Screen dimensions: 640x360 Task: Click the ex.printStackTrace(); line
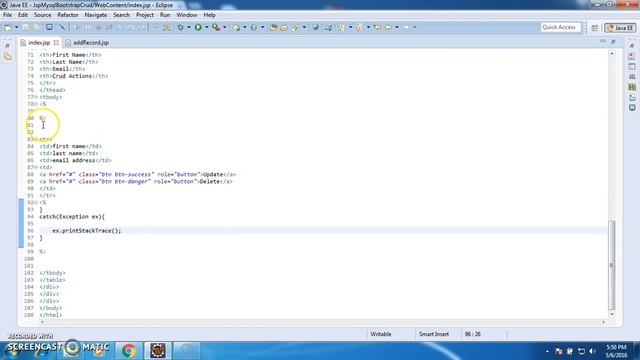(87, 231)
